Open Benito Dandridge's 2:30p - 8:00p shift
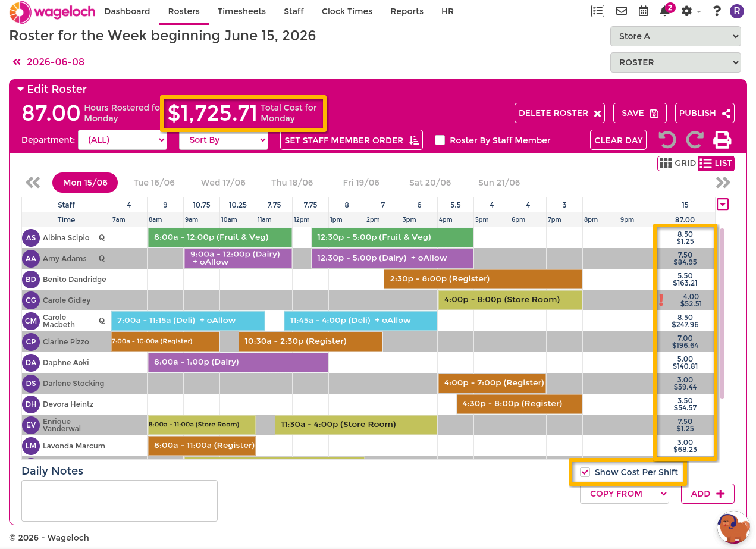Viewport: 756px width, 549px height. (x=483, y=279)
